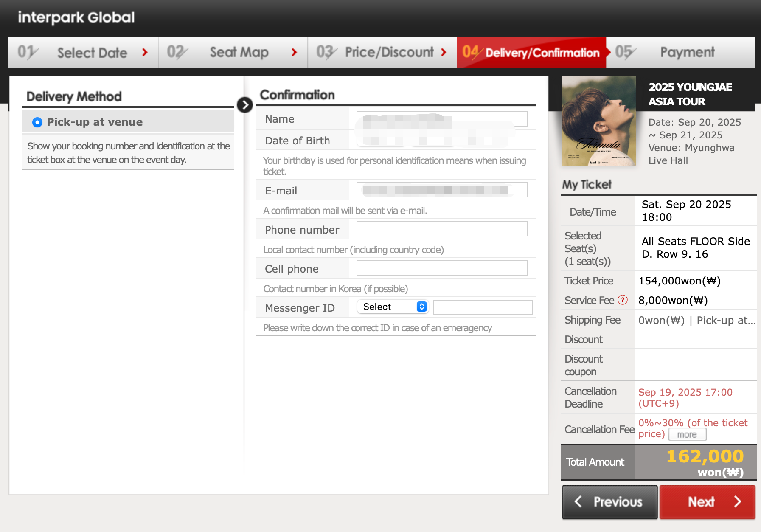Click the Messenger ID text field
Image resolution: width=761 pixels, height=532 pixels.
pyautogui.click(x=483, y=307)
